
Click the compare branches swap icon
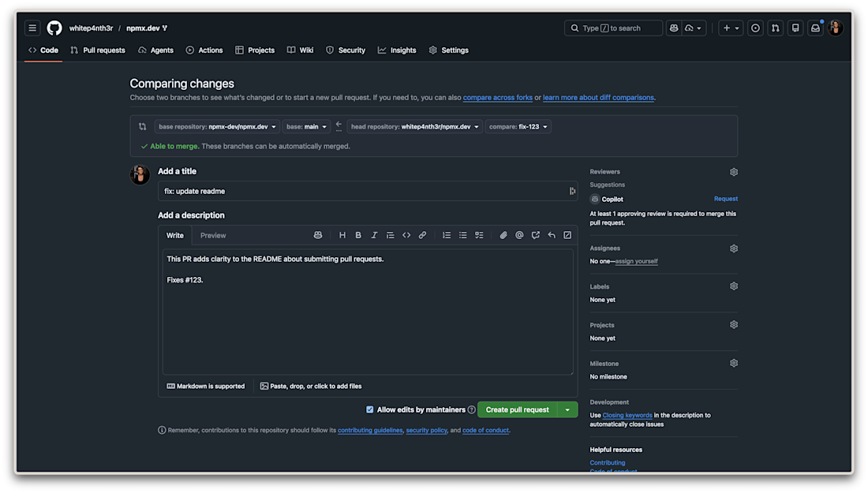click(142, 127)
